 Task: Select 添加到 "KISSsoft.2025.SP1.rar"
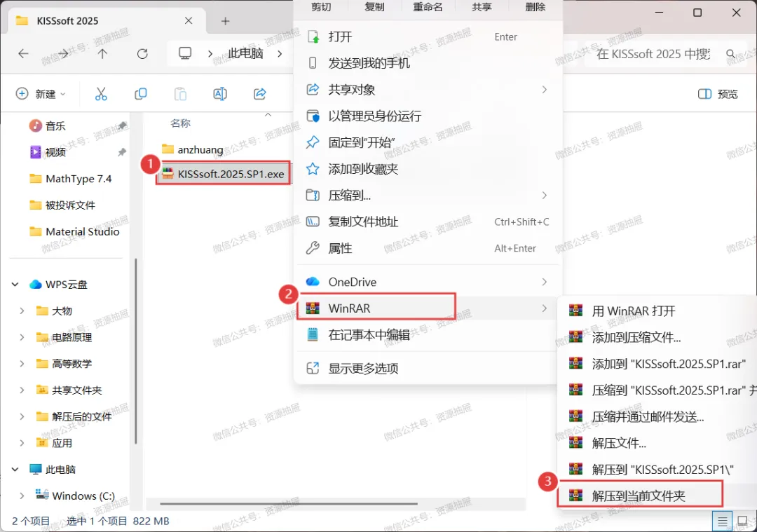657,364
